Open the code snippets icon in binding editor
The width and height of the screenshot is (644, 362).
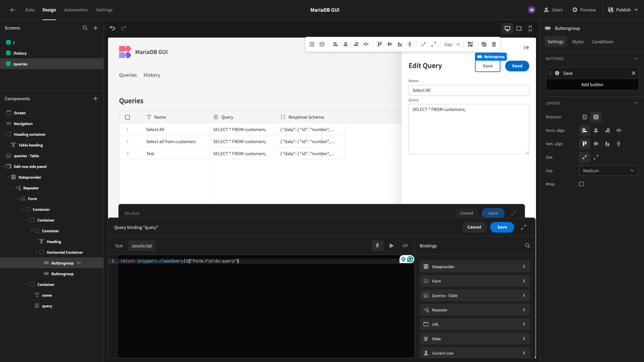pyautogui.click(x=405, y=246)
